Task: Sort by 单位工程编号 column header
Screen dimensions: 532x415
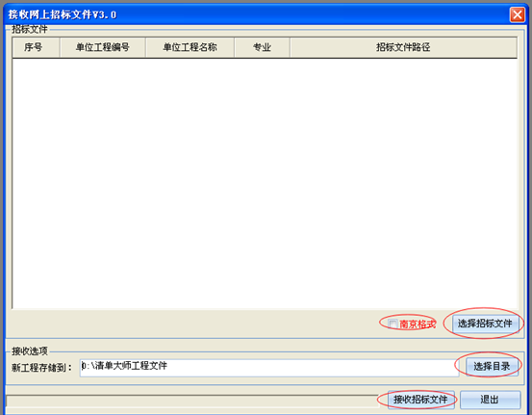Action: click(103, 47)
